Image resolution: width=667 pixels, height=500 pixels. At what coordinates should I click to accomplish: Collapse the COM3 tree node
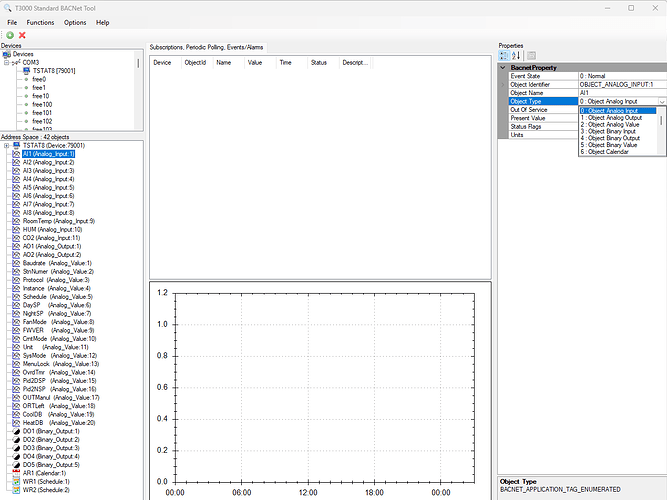(6, 62)
